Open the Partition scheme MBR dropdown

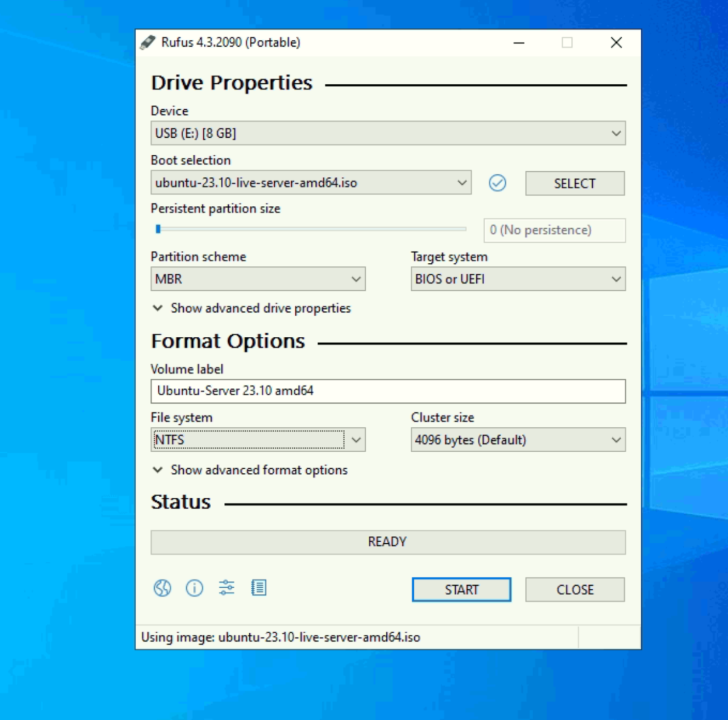[258, 279]
